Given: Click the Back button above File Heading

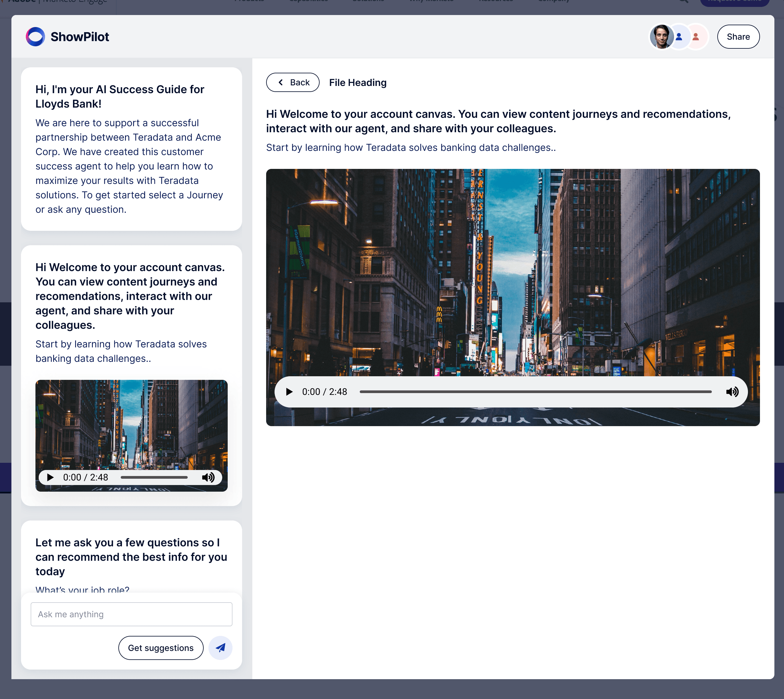Looking at the screenshot, I should [x=293, y=82].
